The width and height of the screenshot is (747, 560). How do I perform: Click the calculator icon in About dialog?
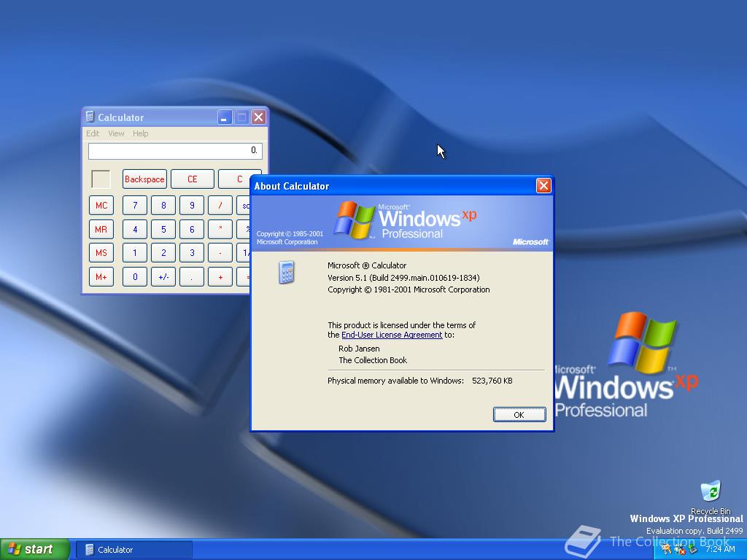click(286, 273)
